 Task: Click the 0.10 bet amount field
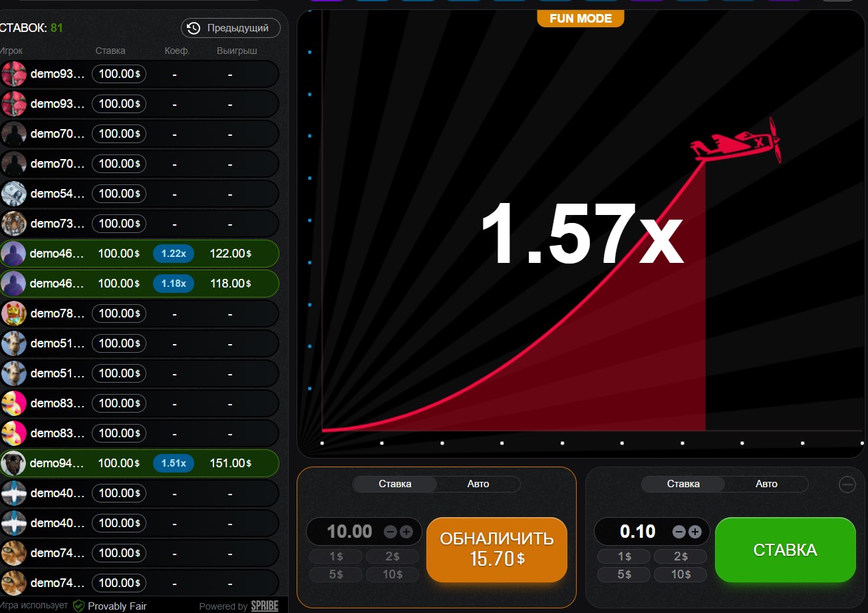[x=637, y=531]
